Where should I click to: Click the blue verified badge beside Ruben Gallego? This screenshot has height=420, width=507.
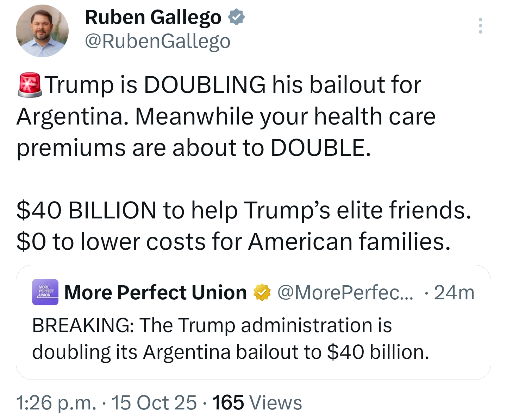(236, 17)
